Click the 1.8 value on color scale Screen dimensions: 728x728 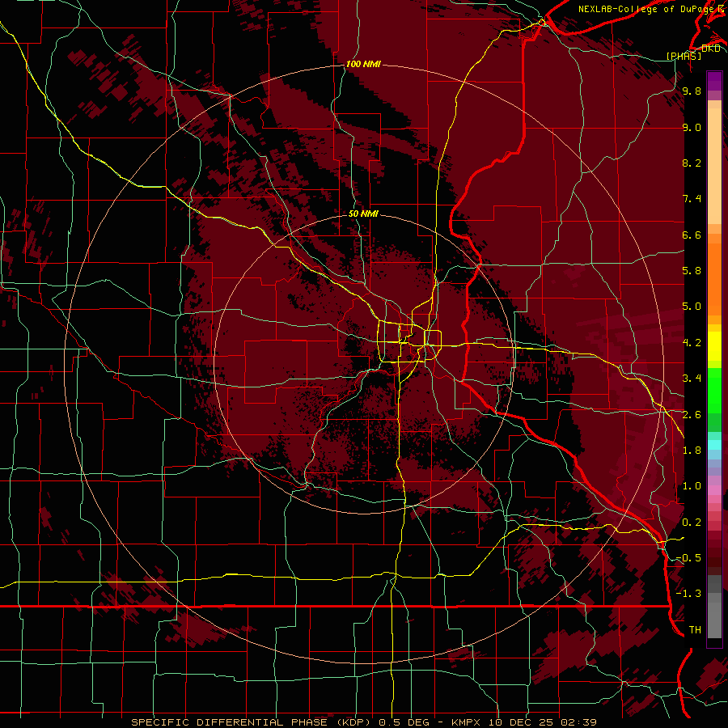pos(692,451)
